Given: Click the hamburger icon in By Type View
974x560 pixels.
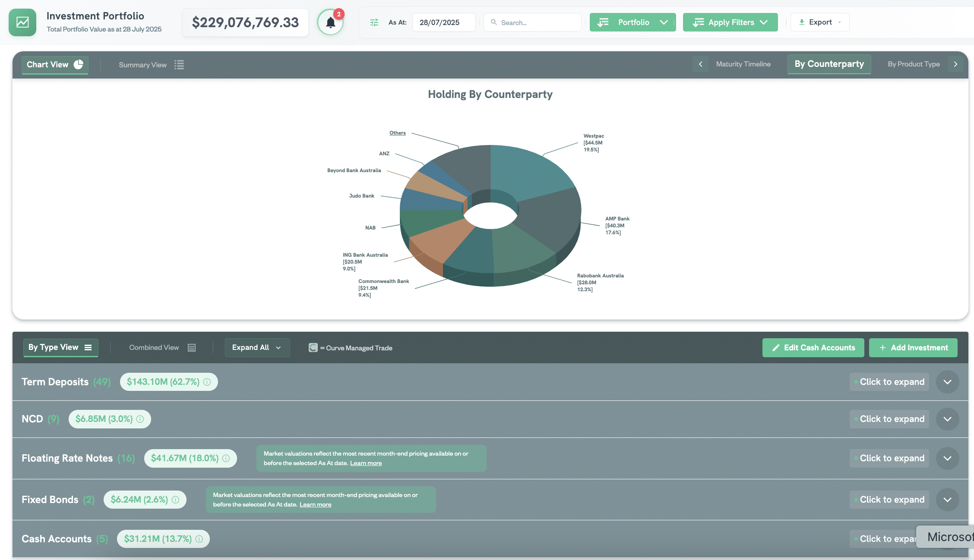Looking at the screenshot, I should pyautogui.click(x=88, y=348).
